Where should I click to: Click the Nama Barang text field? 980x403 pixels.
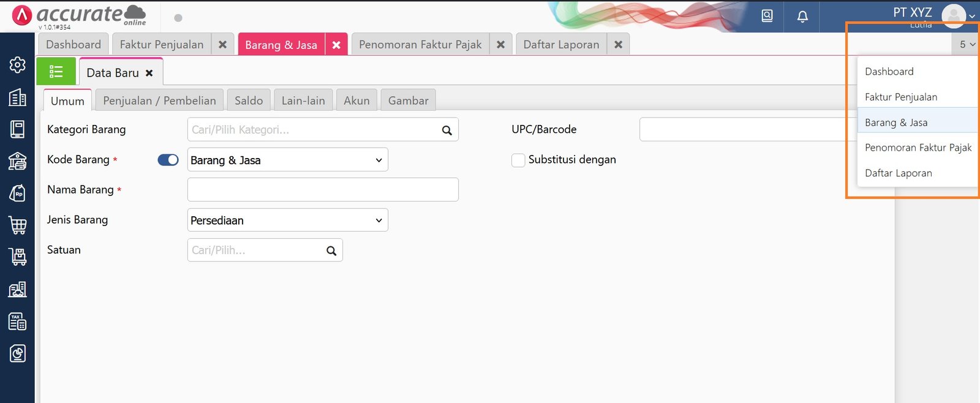click(323, 190)
